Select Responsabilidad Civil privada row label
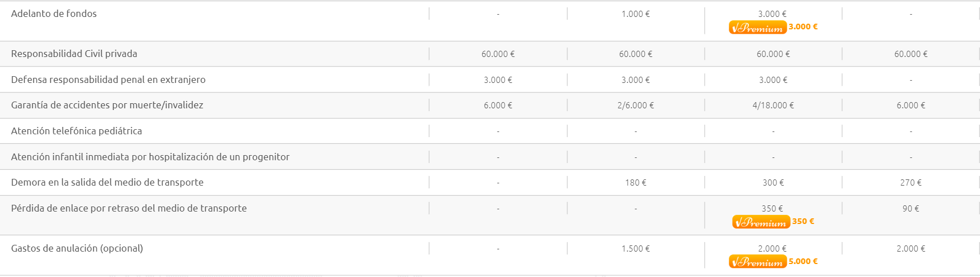The width and height of the screenshot is (980, 277). click(74, 54)
